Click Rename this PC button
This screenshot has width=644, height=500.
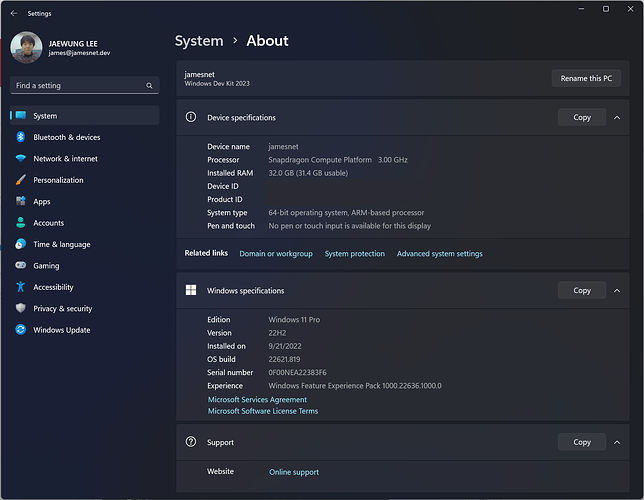[586, 78]
